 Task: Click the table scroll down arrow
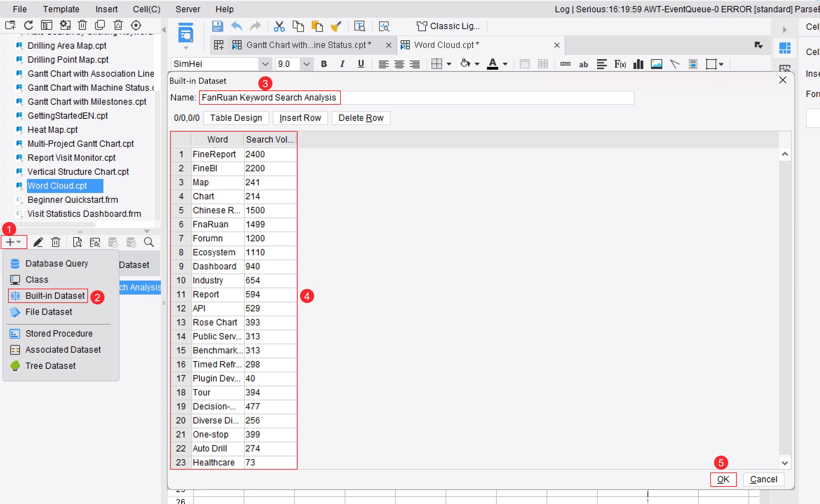pos(785,463)
